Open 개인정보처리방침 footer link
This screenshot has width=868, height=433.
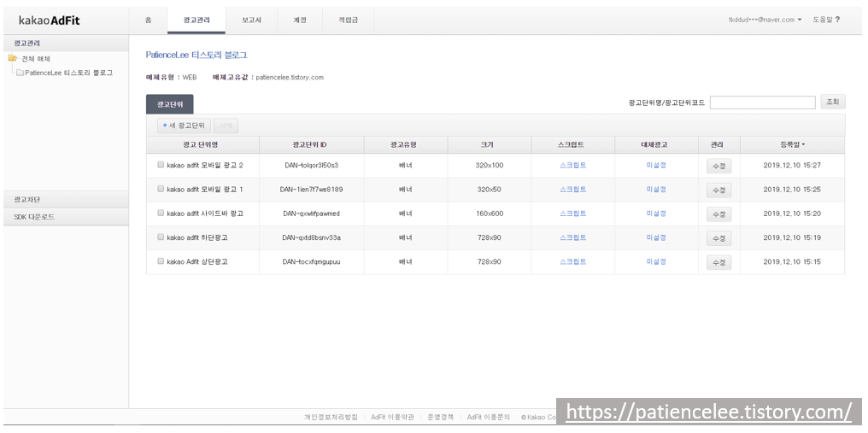tap(331, 417)
